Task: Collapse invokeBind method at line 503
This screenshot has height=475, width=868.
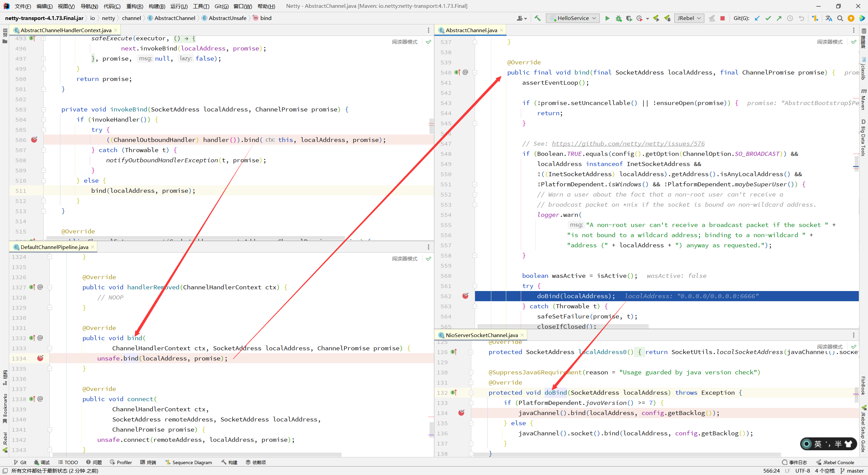Action: click(44, 109)
